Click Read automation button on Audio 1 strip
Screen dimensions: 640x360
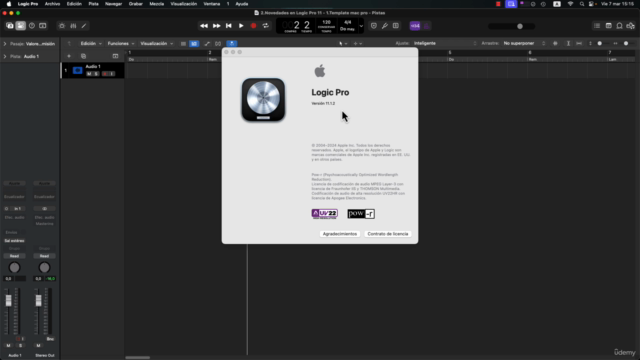point(14,256)
